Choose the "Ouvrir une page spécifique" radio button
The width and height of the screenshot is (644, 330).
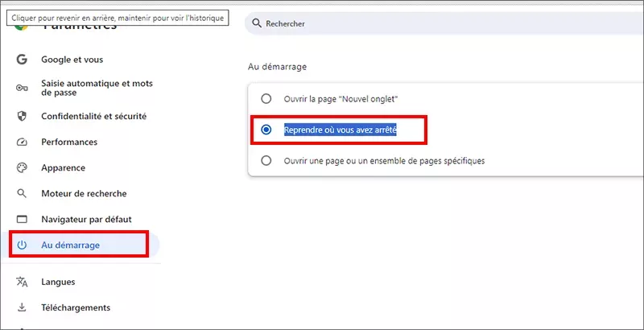266,160
